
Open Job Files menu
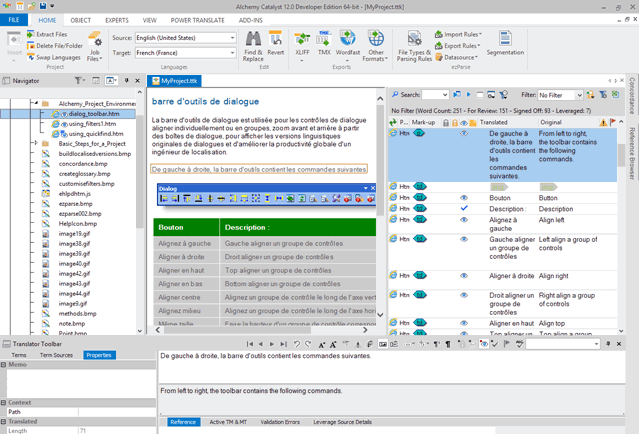click(95, 46)
